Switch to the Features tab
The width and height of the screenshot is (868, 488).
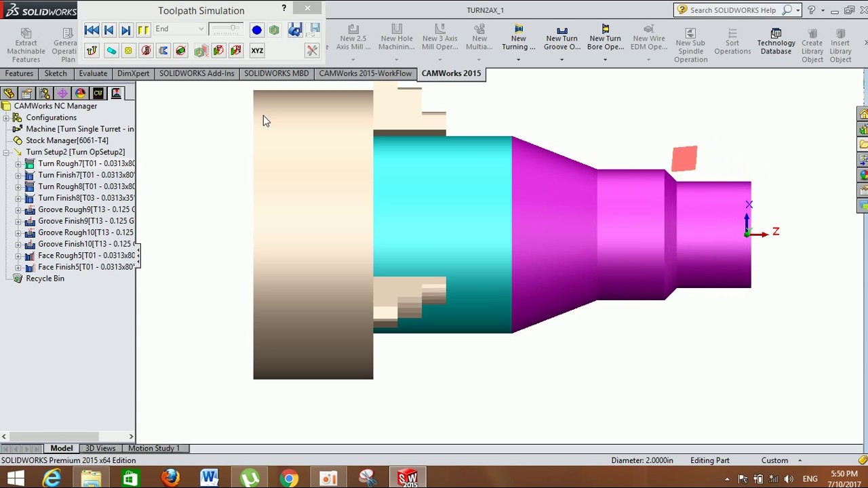(x=19, y=73)
